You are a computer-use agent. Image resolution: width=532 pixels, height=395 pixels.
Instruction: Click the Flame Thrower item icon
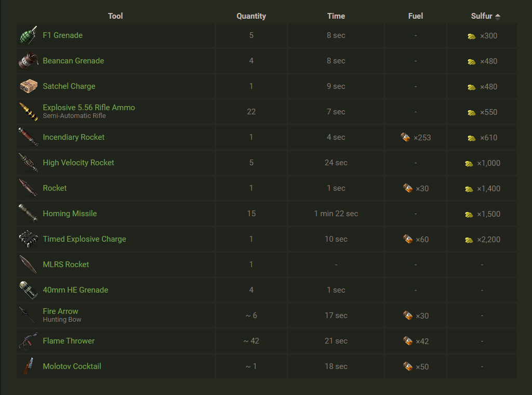(x=28, y=341)
